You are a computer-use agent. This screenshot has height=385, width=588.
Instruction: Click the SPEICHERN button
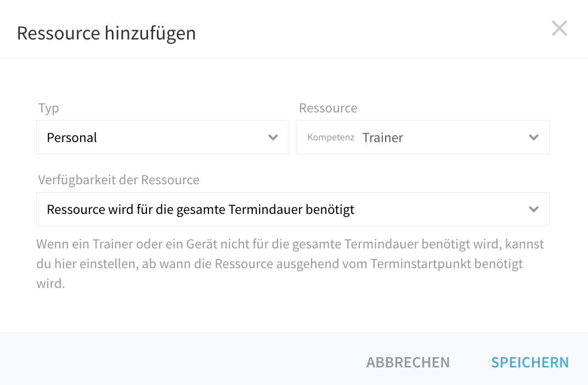point(530,362)
